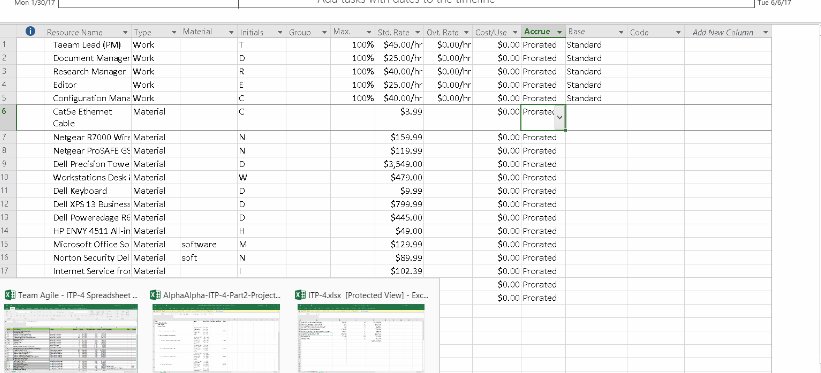The width and height of the screenshot is (821, 373).
Task: Open the Max. column filter dropdown
Action: click(369, 32)
